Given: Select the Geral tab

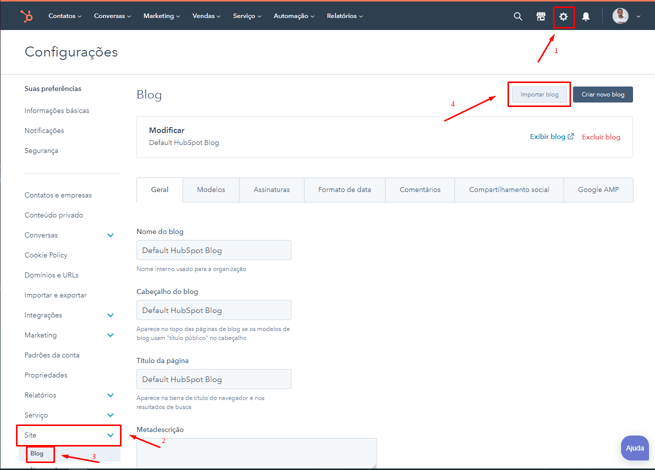Looking at the screenshot, I should coord(160,190).
